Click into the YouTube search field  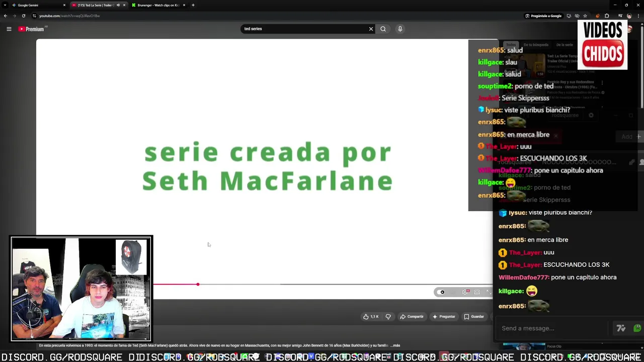(x=304, y=29)
